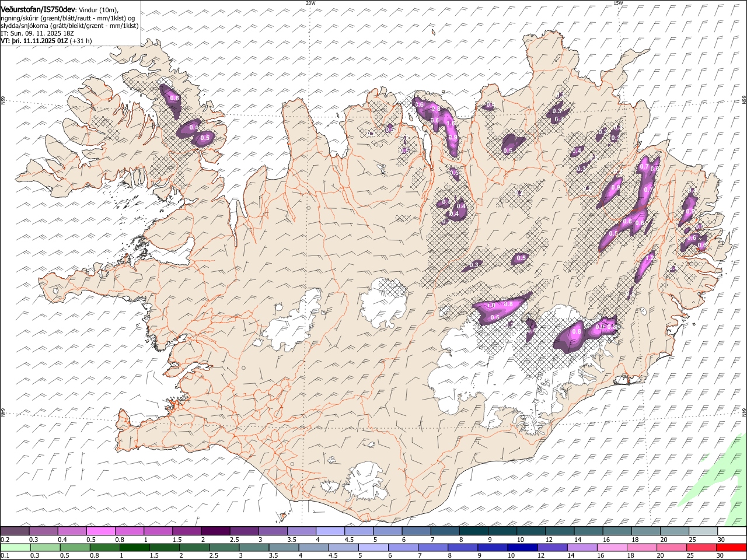Click the 15W longitude label at top
The height and width of the screenshot is (560, 747).
click(x=618, y=3)
